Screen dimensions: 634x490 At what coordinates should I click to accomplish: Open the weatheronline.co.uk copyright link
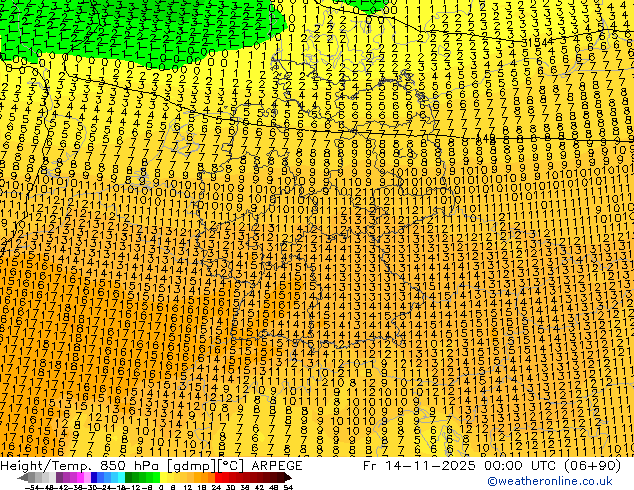549,481
